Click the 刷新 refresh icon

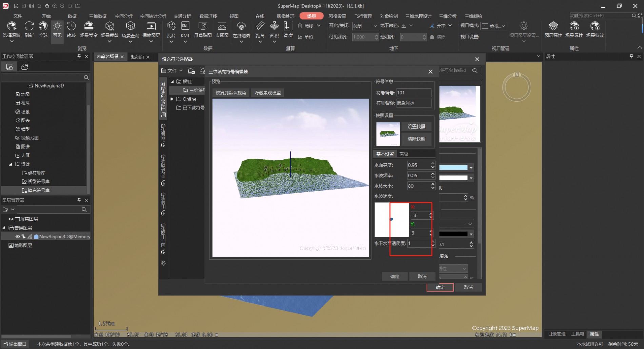(x=29, y=26)
